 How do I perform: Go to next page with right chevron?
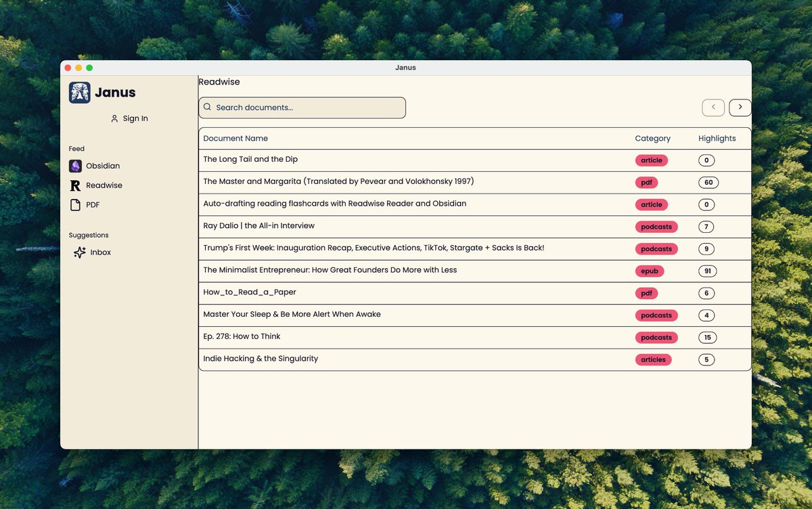(x=740, y=108)
